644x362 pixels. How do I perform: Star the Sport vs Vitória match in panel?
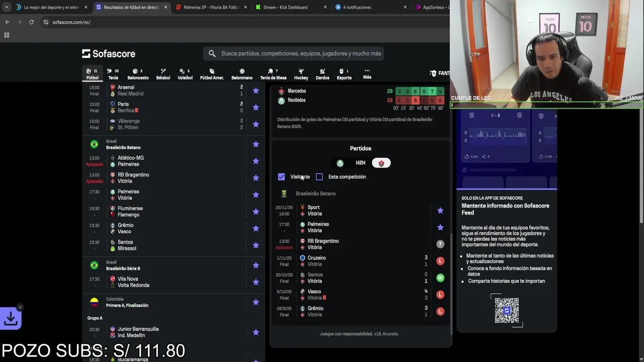tap(440, 211)
